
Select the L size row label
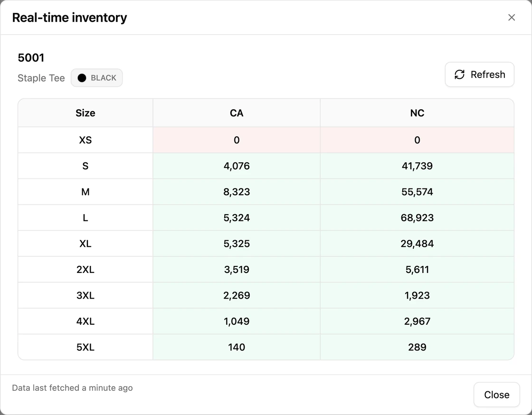(x=85, y=217)
